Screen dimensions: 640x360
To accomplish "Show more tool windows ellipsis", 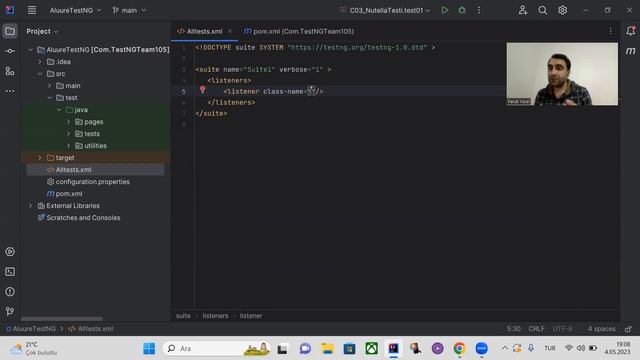I will (x=10, y=91).
